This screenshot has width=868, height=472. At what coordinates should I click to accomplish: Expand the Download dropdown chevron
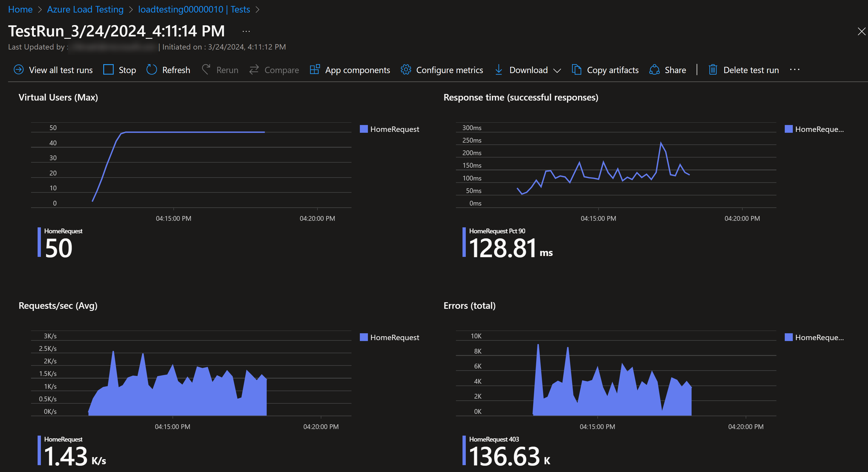pyautogui.click(x=557, y=70)
